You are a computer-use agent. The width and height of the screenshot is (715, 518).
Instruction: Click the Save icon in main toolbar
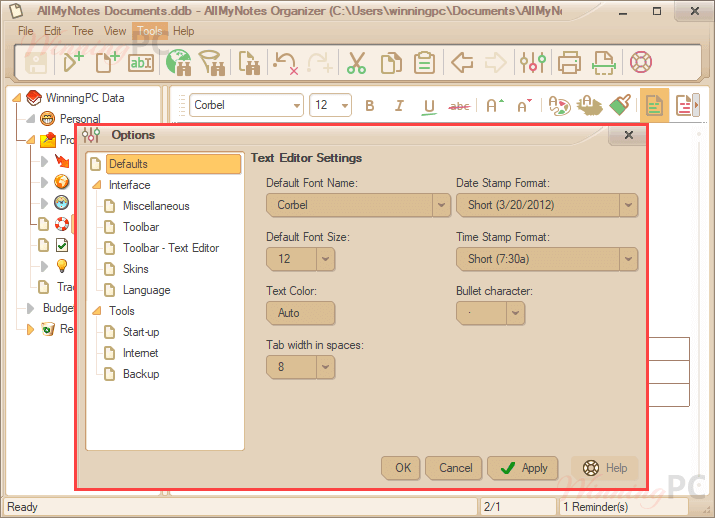coord(36,62)
